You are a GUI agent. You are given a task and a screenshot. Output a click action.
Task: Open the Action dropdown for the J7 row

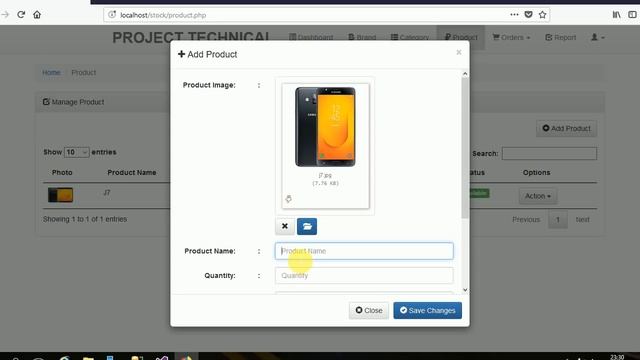pos(538,196)
